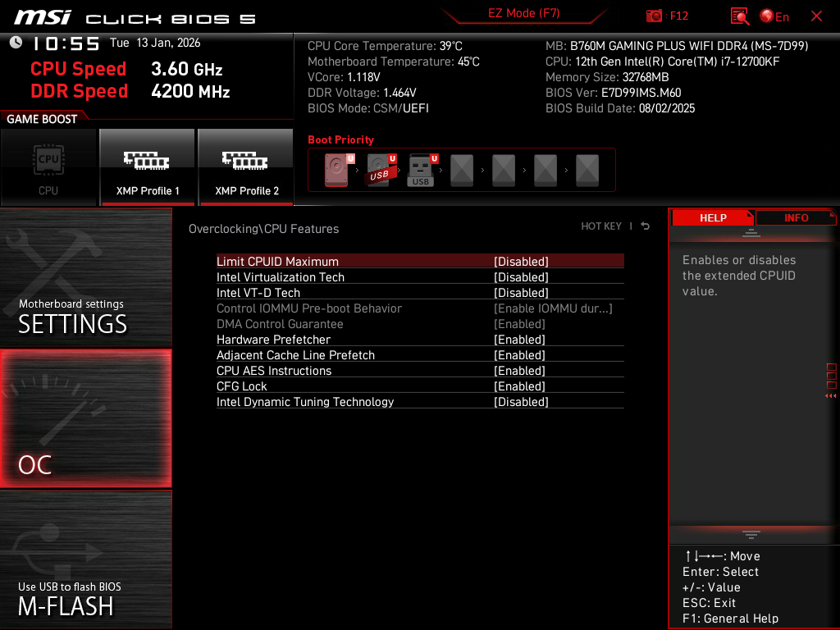Screen dimensions: 840x630
Task: Enable XMP Profile 1
Action: [x=148, y=167]
